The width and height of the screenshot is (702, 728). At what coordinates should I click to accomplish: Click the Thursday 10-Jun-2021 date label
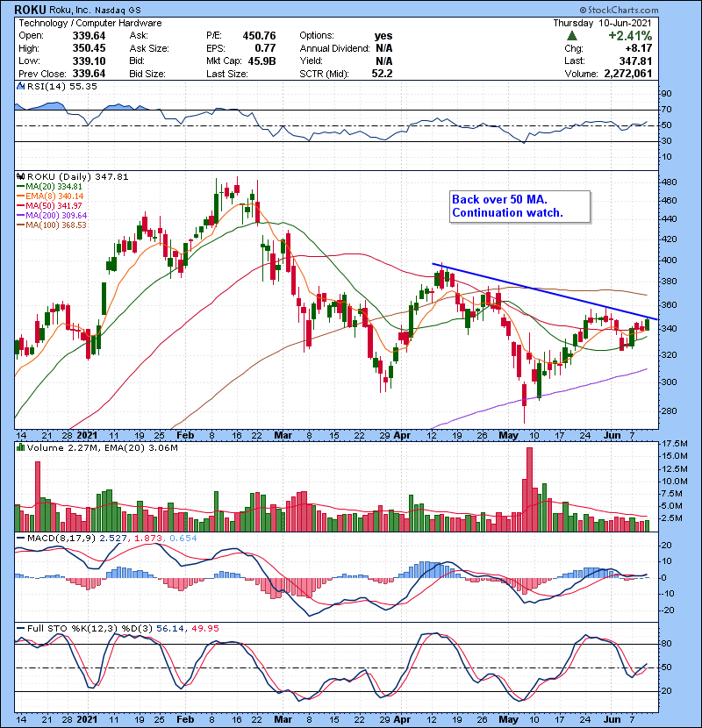pyautogui.click(x=602, y=23)
